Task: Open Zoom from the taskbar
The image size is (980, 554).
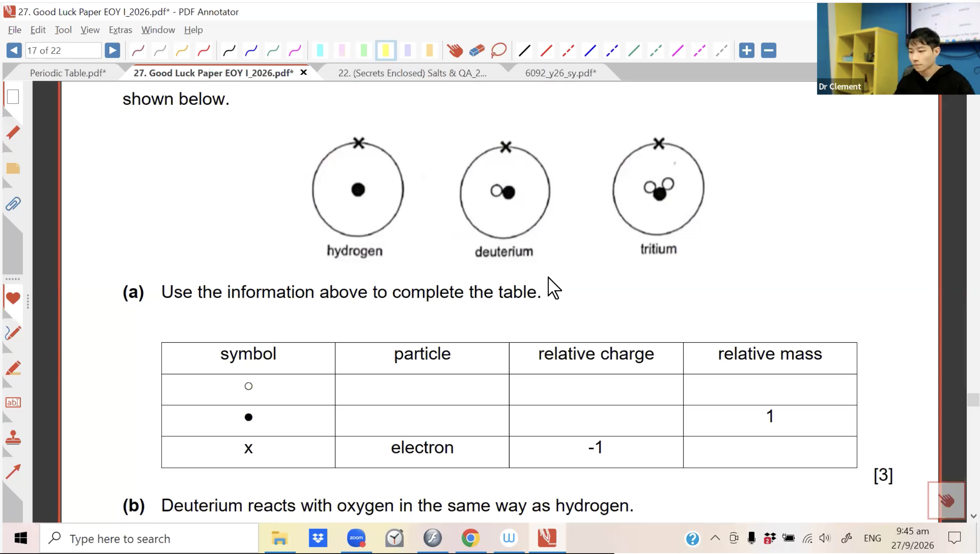Action: [x=356, y=538]
